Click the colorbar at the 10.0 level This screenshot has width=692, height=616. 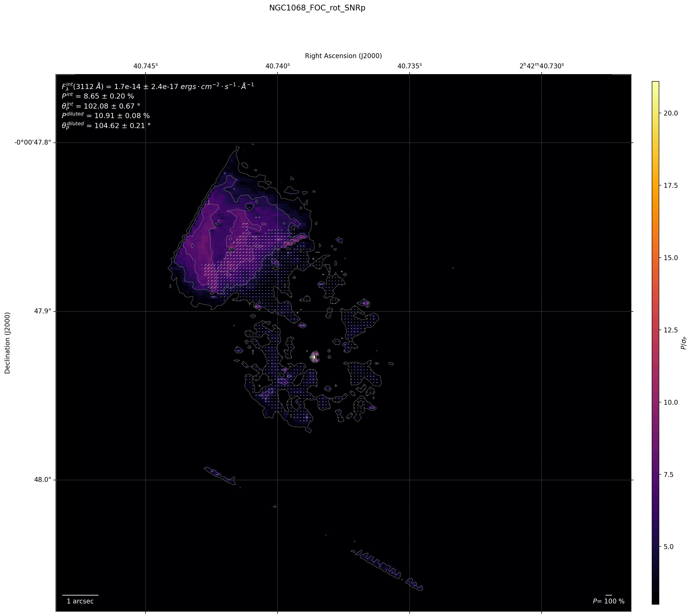tap(655, 402)
